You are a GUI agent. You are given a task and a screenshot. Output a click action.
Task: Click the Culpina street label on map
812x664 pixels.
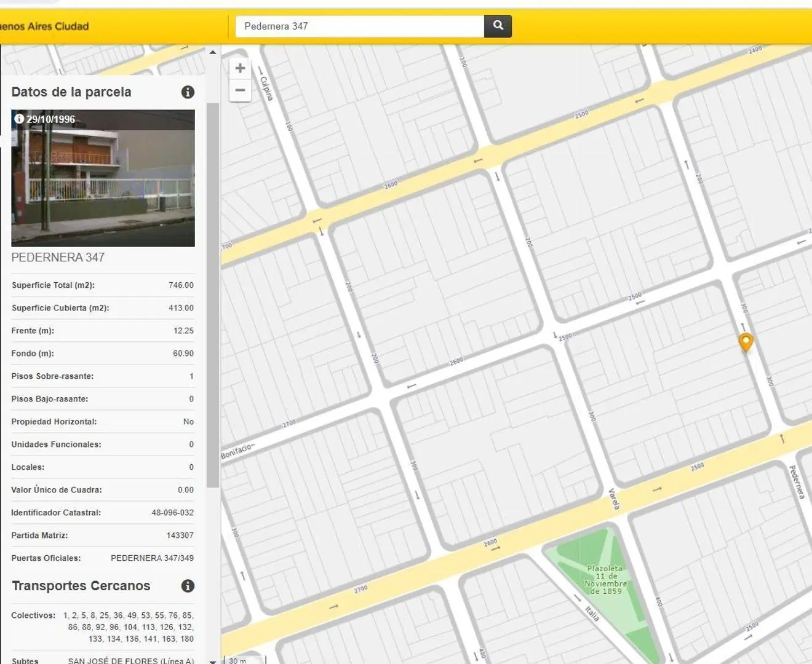266,89
